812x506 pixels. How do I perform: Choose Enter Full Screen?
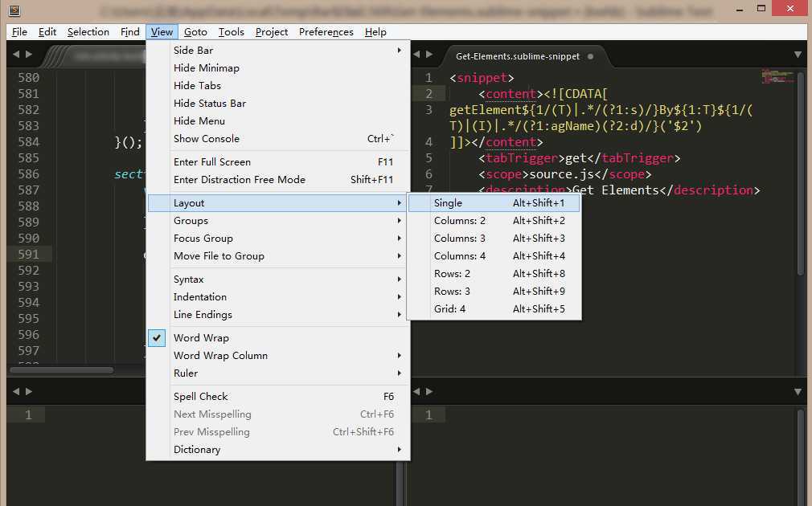[x=278, y=162]
